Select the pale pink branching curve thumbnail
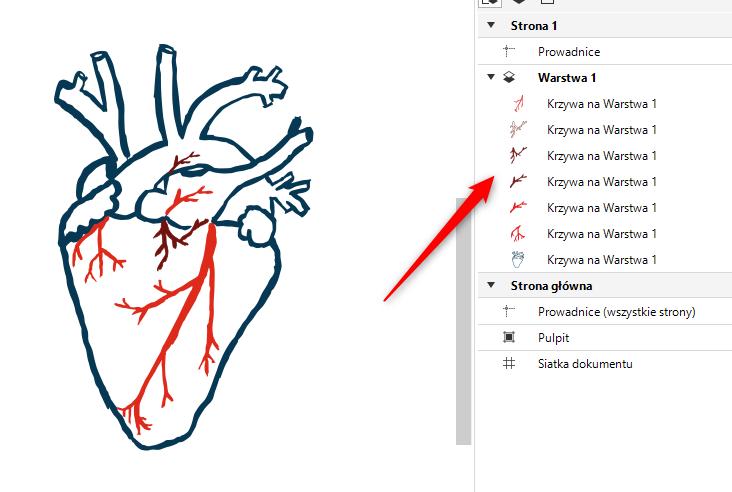 pyautogui.click(x=518, y=129)
